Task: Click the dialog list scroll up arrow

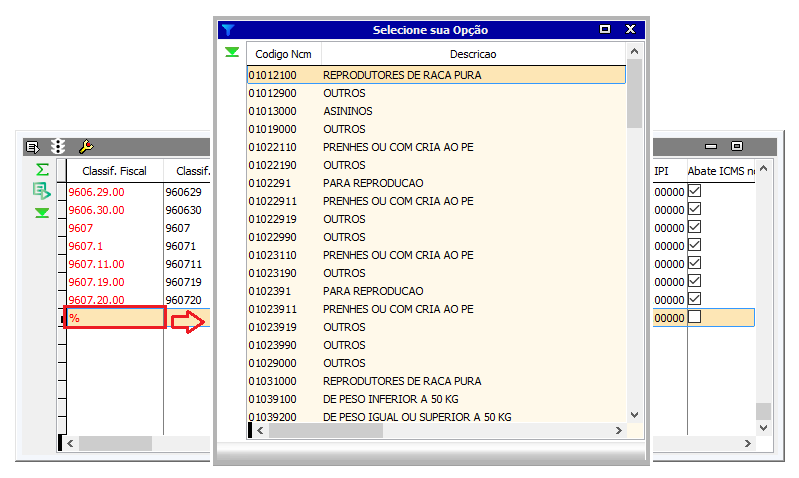Action: (634, 51)
